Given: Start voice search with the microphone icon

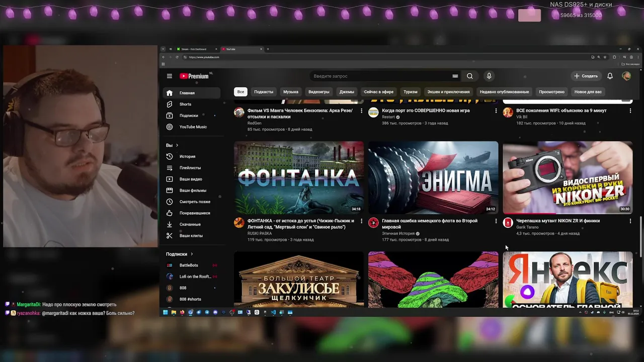Looking at the screenshot, I should click(x=489, y=76).
